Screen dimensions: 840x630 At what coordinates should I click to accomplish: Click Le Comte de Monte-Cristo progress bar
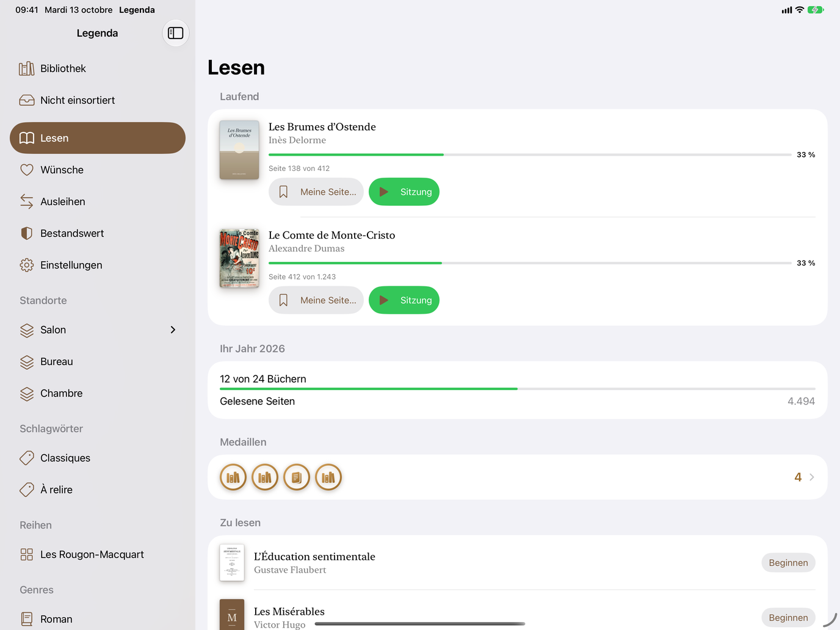530,263
